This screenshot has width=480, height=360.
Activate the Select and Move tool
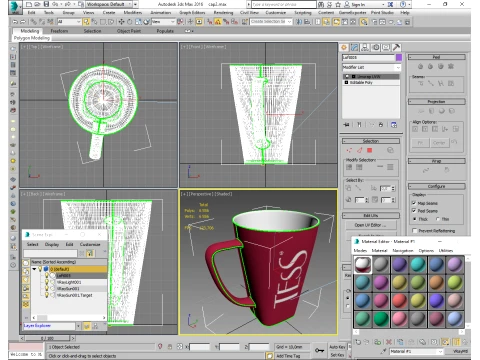pos(121,22)
